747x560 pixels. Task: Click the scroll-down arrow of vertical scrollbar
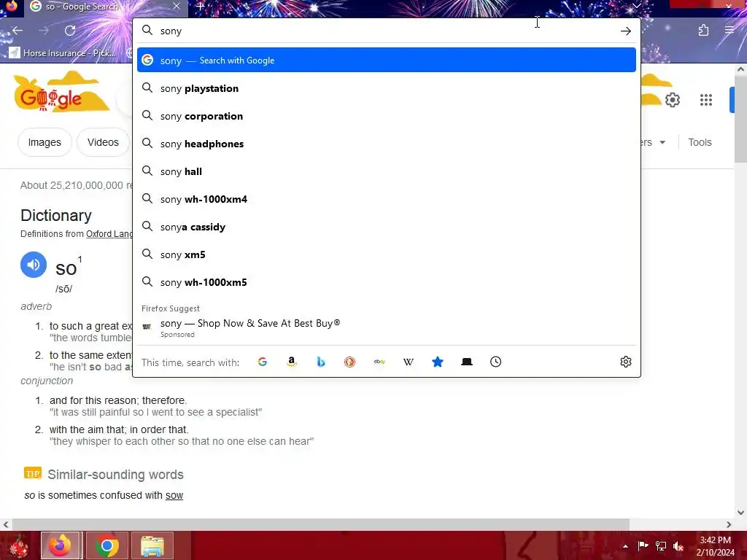pyautogui.click(x=740, y=513)
